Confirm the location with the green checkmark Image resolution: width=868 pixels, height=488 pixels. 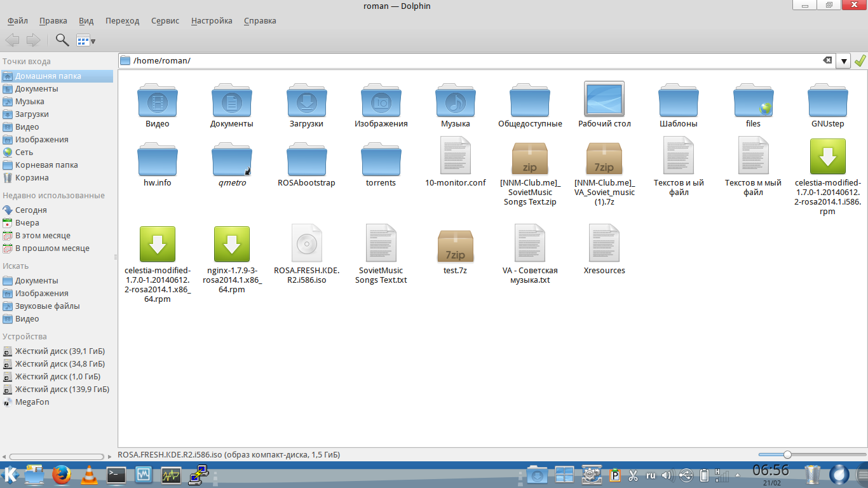860,61
